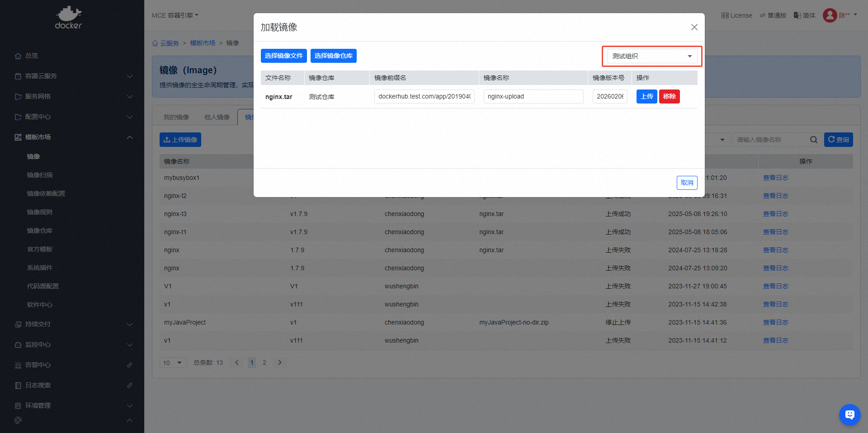The image size is (868, 433).
Task: Open the 测试组织 organization dropdown
Action: [651, 56]
